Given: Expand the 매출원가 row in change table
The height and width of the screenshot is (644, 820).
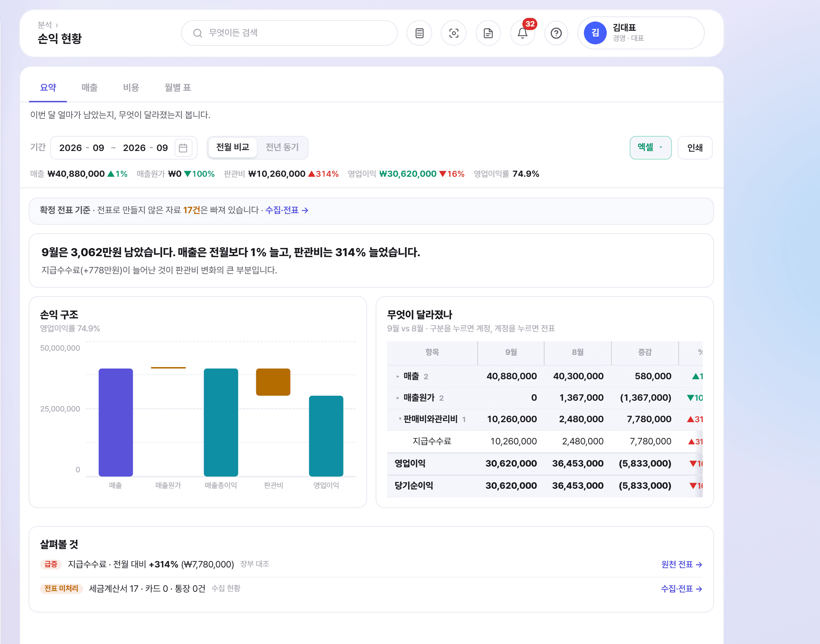Looking at the screenshot, I should pyautogui.click(x=398, y=398).
